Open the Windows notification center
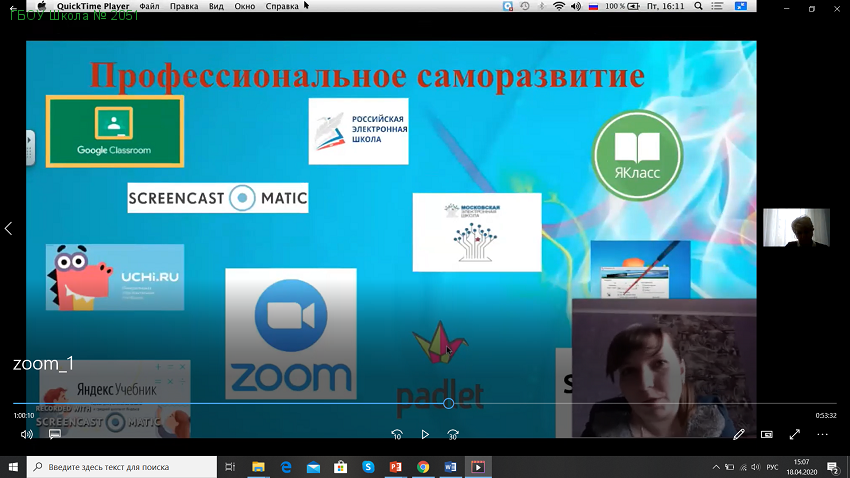The height and width of the screenshot is (478, 850). tap(833, 467)
